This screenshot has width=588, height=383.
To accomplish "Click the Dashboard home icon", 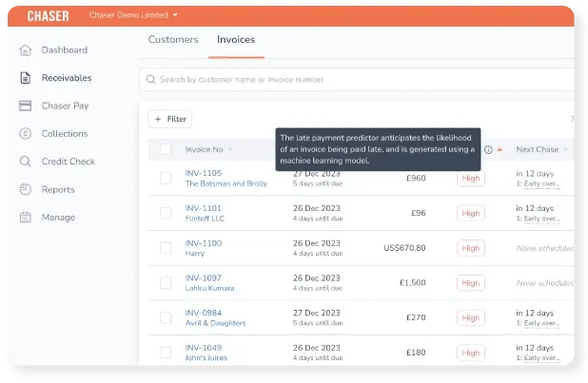I will point(25,50).
